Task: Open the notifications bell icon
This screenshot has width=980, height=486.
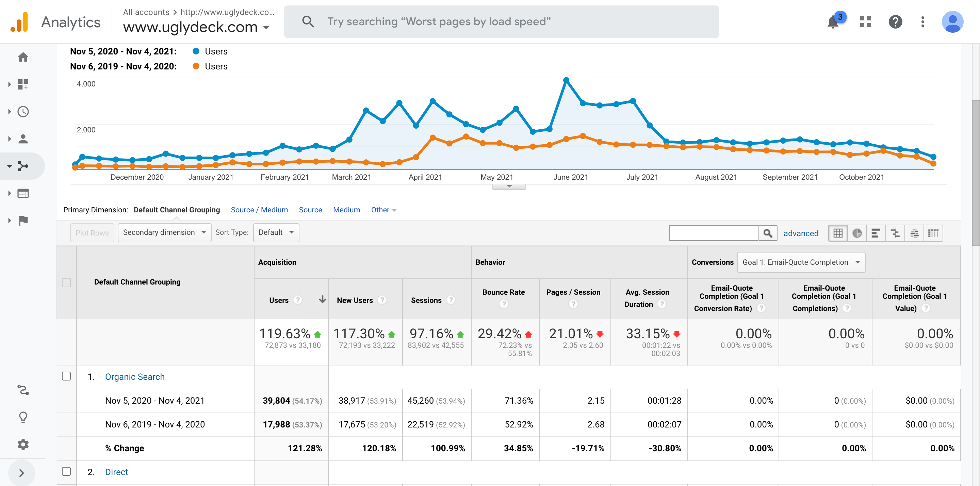Action: [x=832, y=22]
